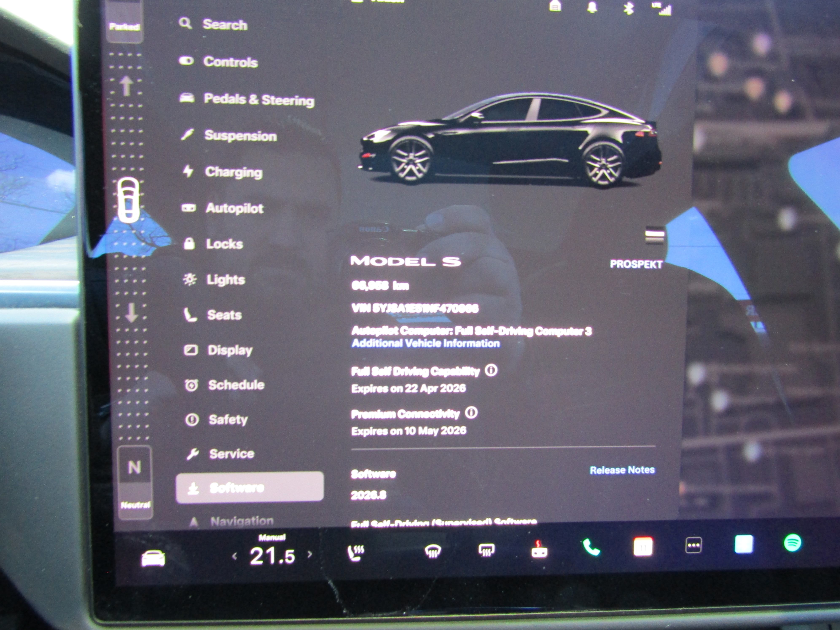Screen dimensions: 840x630
Task: Open the HomeLink garage icon
Action: (555, 6)
